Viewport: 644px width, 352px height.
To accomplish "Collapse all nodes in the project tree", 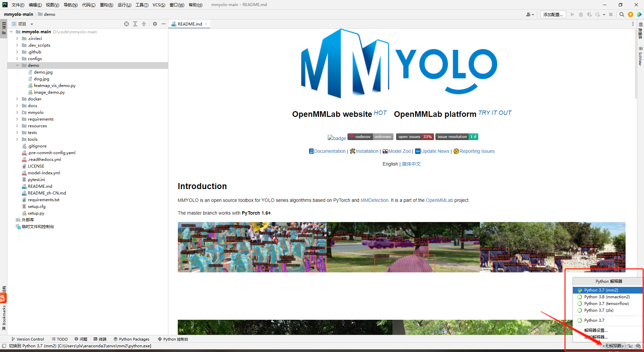I will pos(144,24).
